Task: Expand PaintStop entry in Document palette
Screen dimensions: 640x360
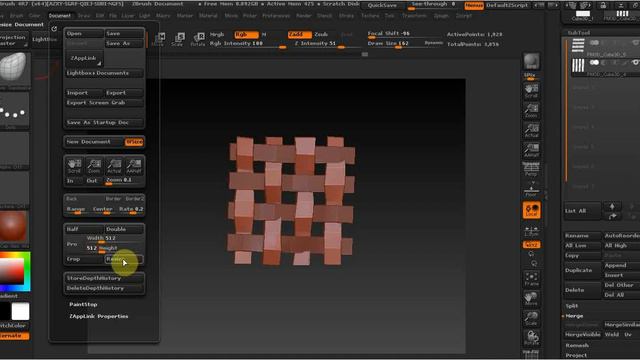Action: pos(83,304)
